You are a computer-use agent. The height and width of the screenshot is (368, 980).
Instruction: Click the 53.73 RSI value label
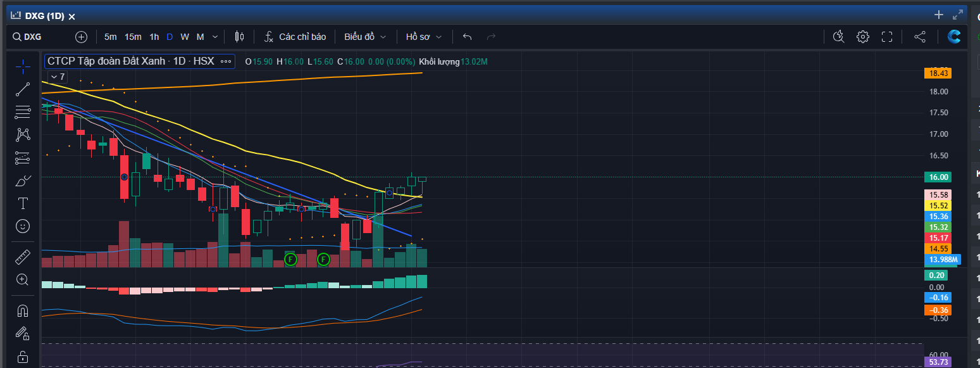(938, 362)
